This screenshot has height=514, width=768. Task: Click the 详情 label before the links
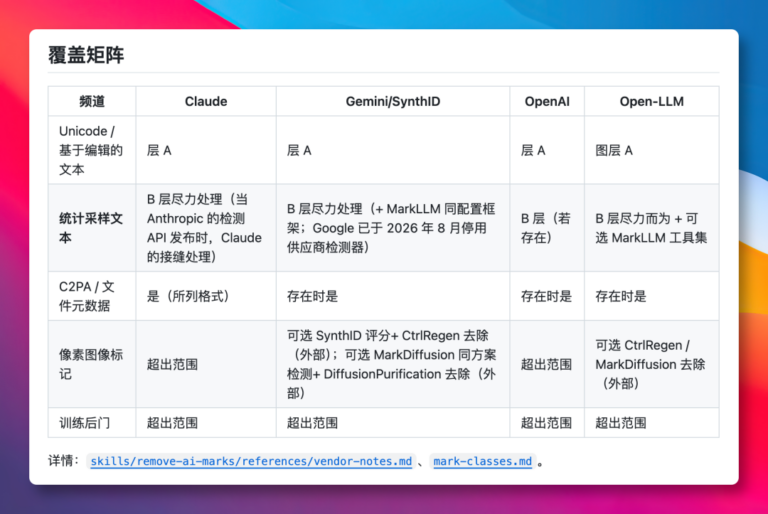pos(63,461)
